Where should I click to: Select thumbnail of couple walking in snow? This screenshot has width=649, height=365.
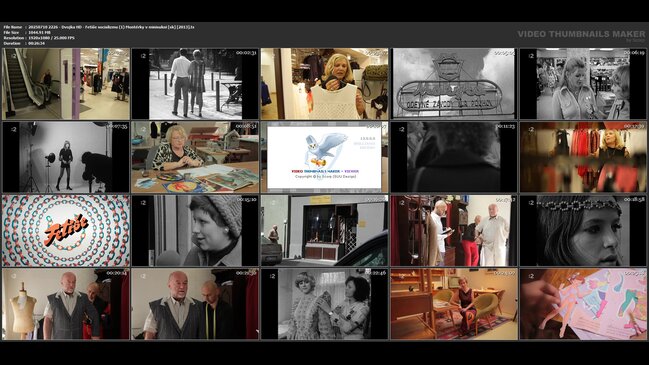click(195, 84)
